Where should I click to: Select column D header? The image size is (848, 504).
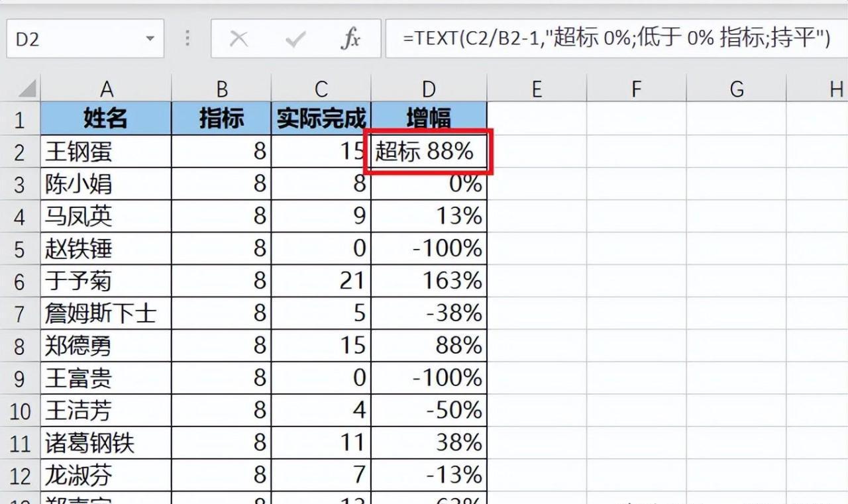tap(429, 88)
